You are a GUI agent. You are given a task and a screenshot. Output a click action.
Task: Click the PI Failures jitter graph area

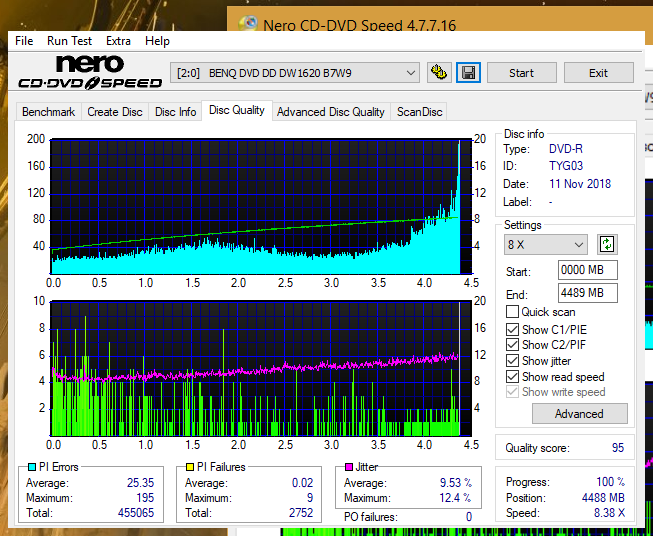click(261, 369)
